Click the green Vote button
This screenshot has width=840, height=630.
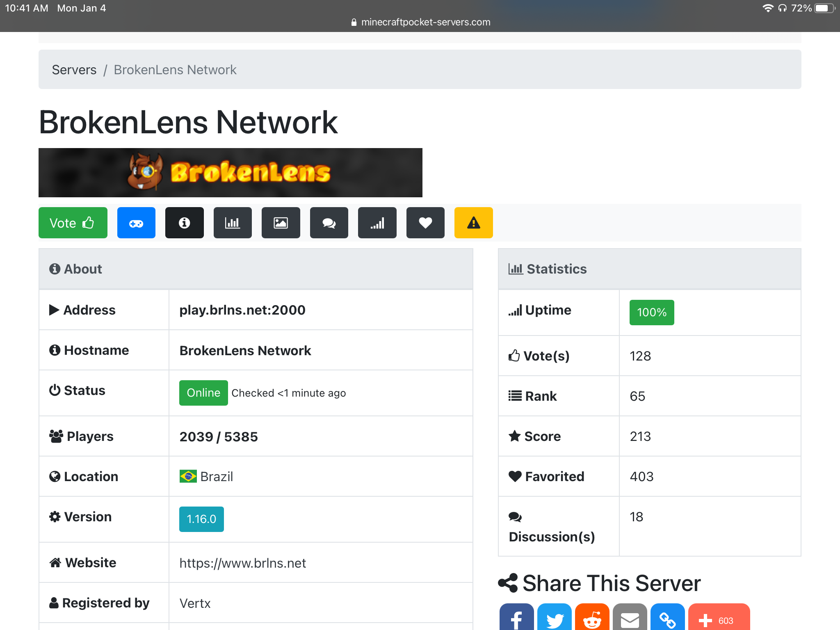click(73, 223)
